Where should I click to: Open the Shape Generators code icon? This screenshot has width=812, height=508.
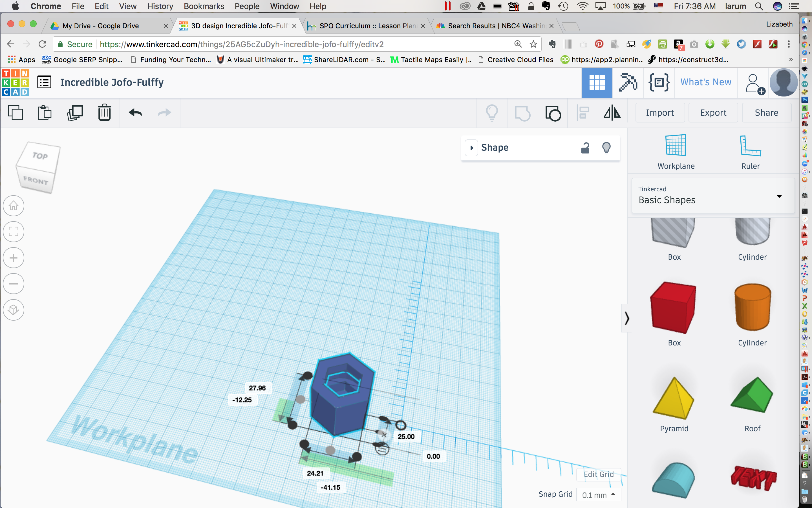(659, 82)
